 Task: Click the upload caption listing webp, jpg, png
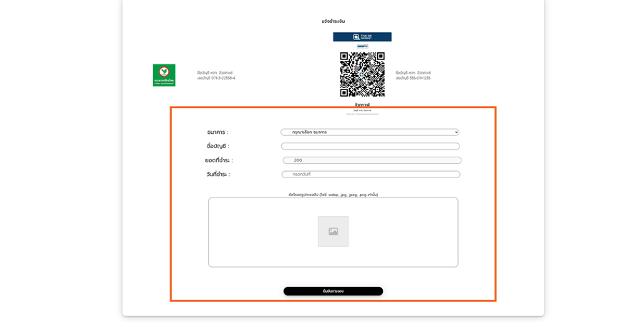[x=333, y=195]
